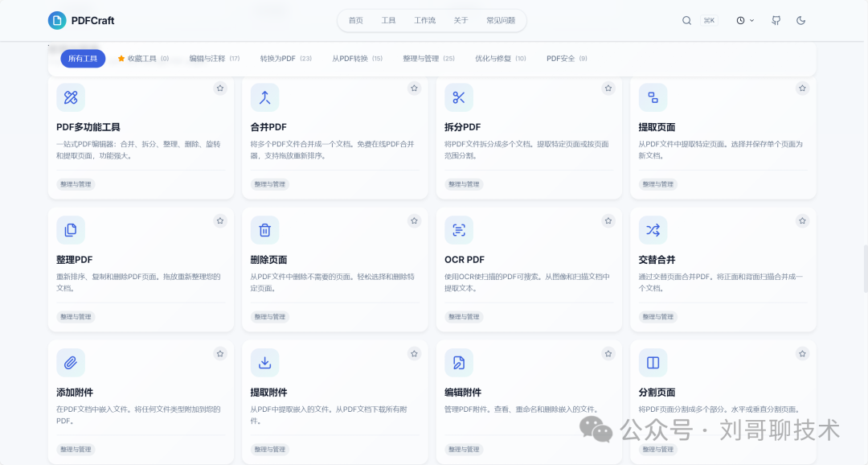Open the OCR PDF tool icon
Viewport: 868px width, 465px height.
459,230
